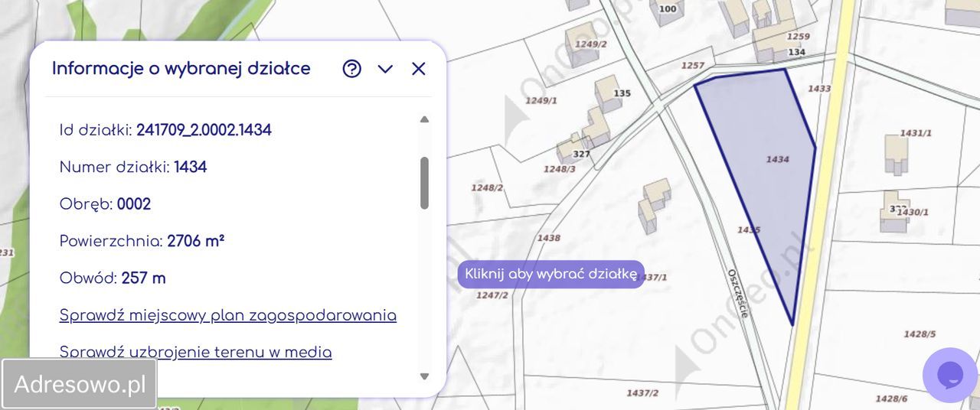Click the 'Obręb: 0002' row
980x410 pixels.
(x=105, y=204)
